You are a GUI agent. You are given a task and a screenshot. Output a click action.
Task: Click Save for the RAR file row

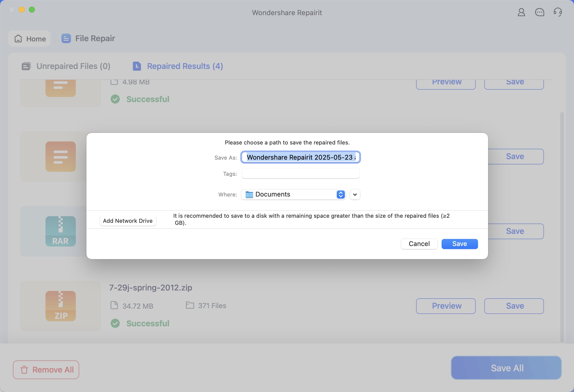(x=515, y=231)
